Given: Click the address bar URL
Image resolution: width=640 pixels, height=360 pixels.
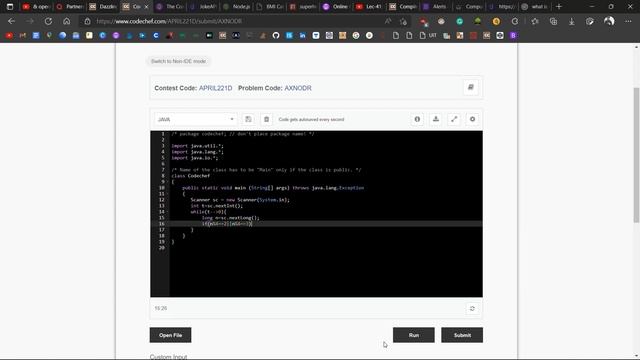Looking at the screenshot, I should pyautogui.click(x=169, y=21).
